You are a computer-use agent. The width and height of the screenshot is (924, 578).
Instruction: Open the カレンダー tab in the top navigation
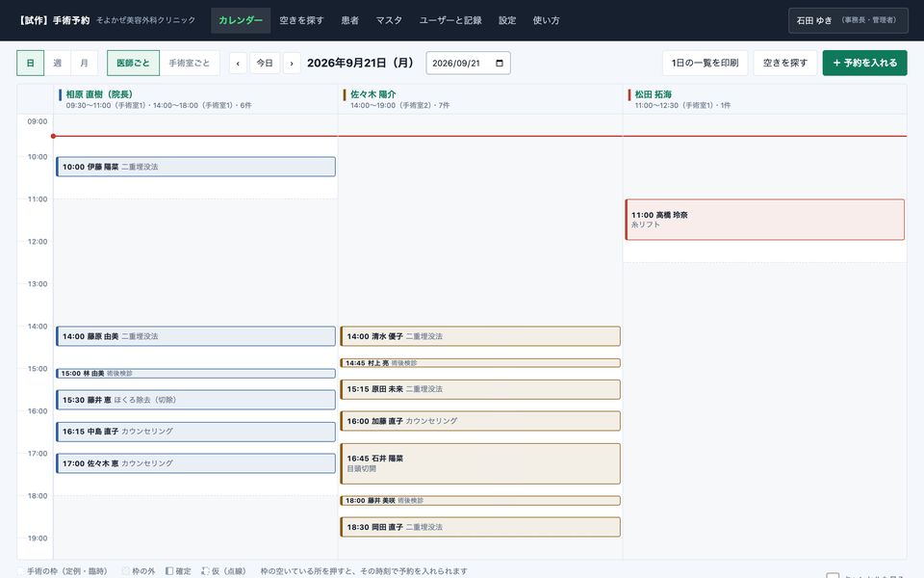[x=241, y=20]
